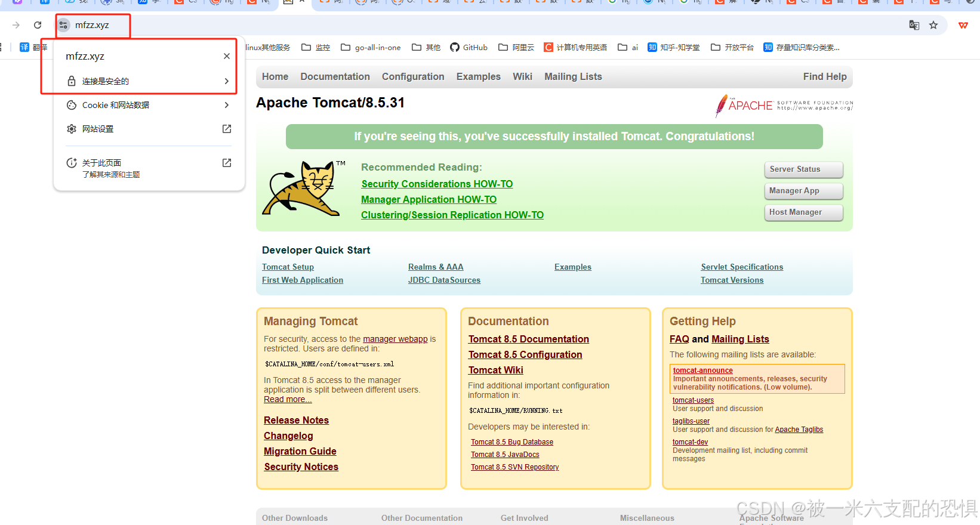Click Find Help in nav bar
The width and height of the screenshot is (980, 525).
825,77
